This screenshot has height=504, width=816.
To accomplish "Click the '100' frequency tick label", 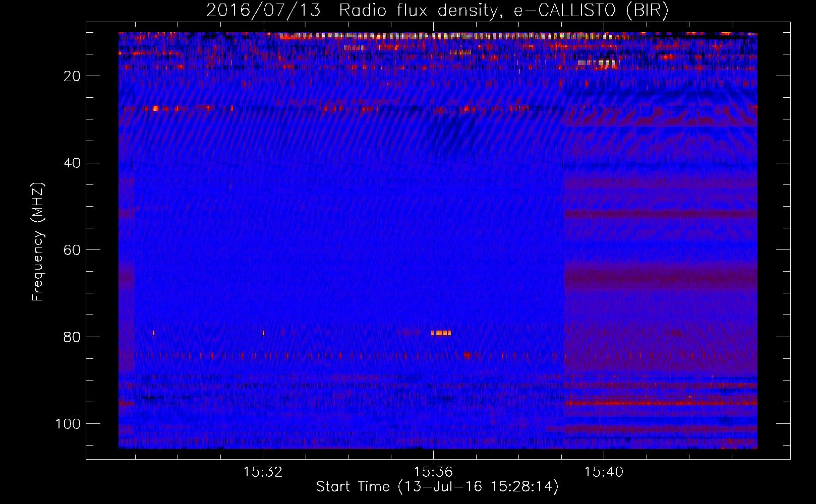I will pyautogui.click(x=68, y=424).
